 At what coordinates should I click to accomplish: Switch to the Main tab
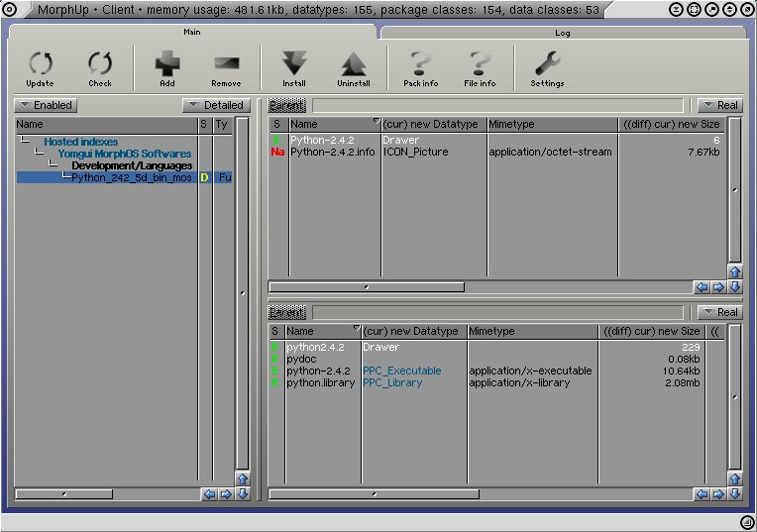[191, 32]
